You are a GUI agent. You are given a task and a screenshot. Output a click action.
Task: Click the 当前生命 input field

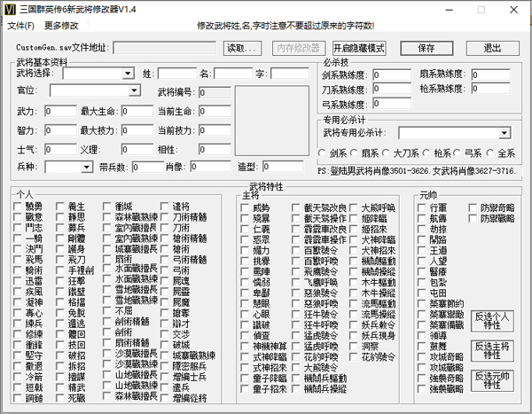215,112
